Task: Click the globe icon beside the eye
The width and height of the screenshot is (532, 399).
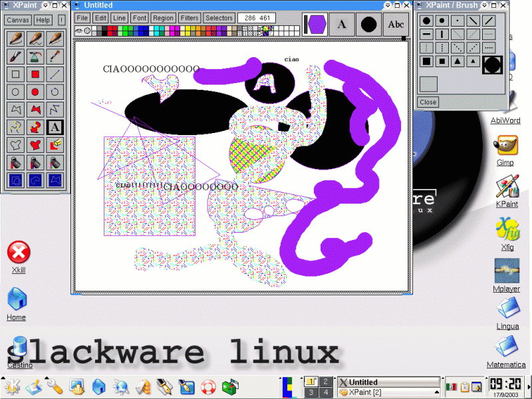Action: [87, 31]
